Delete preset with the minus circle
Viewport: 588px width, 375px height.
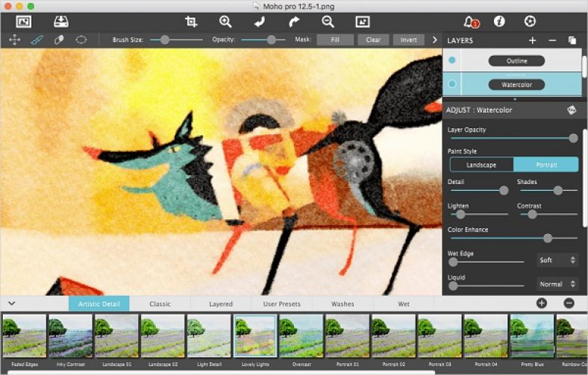[569, 303]
